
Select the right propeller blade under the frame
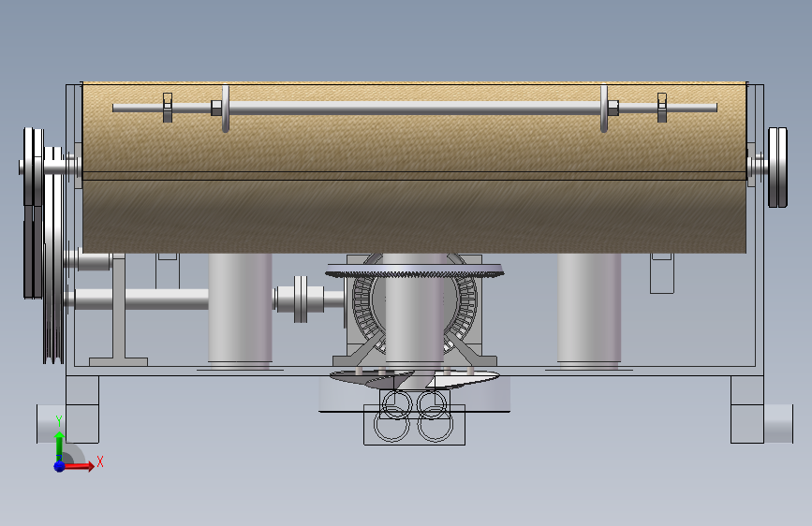click(x=463, y=380)
